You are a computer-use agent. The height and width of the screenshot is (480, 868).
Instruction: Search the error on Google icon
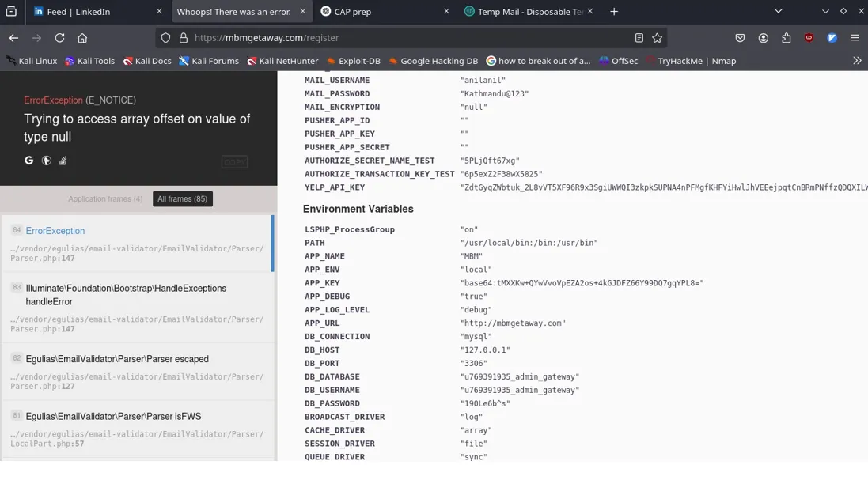pos(29,161)
